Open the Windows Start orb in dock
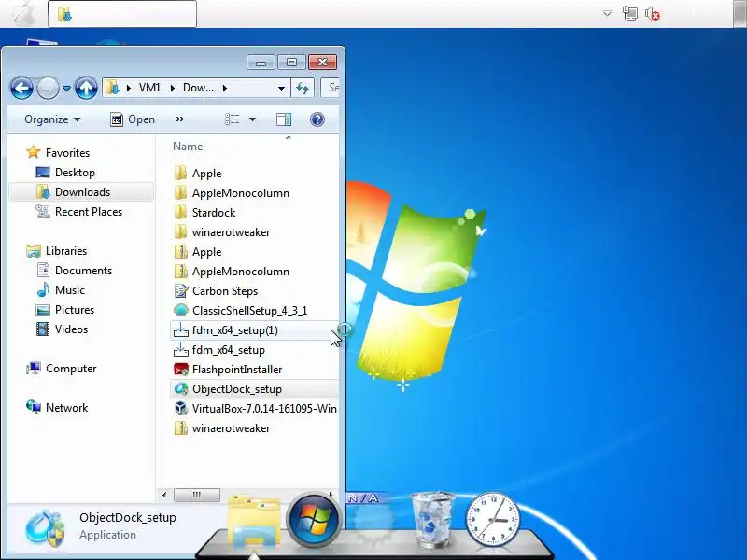This screenshot has height=560, width=747. 314,520
